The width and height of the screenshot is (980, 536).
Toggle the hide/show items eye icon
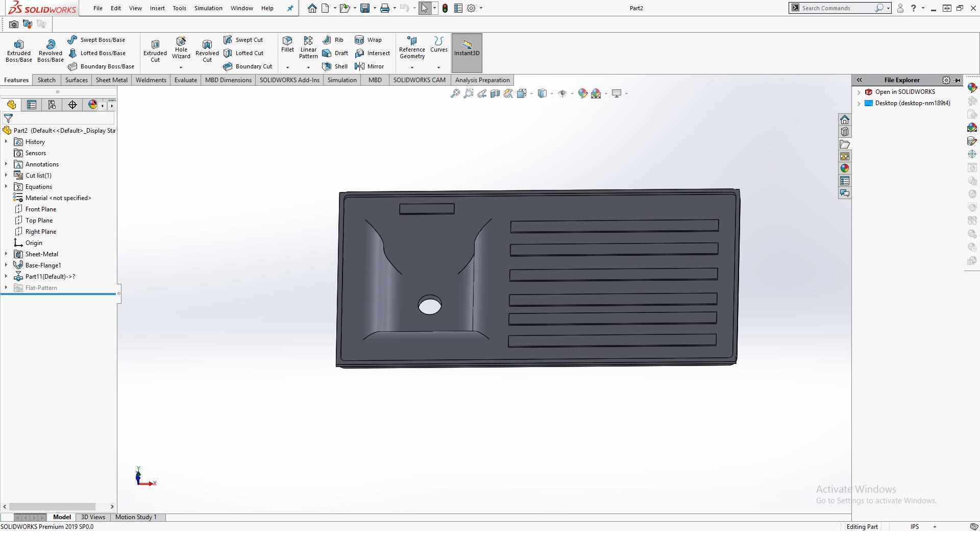[x=562, y=93]
